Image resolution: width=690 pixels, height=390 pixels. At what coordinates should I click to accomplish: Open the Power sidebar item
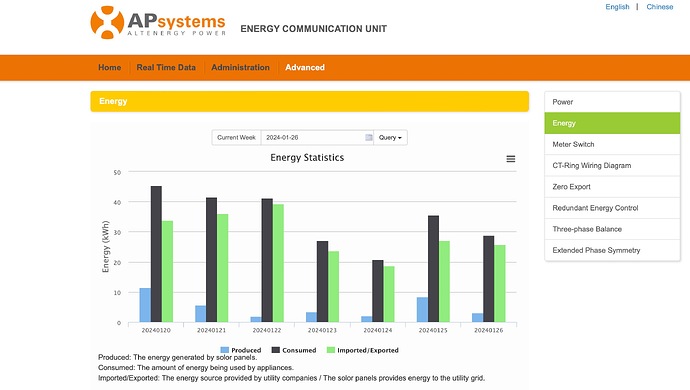click(612, 102)
